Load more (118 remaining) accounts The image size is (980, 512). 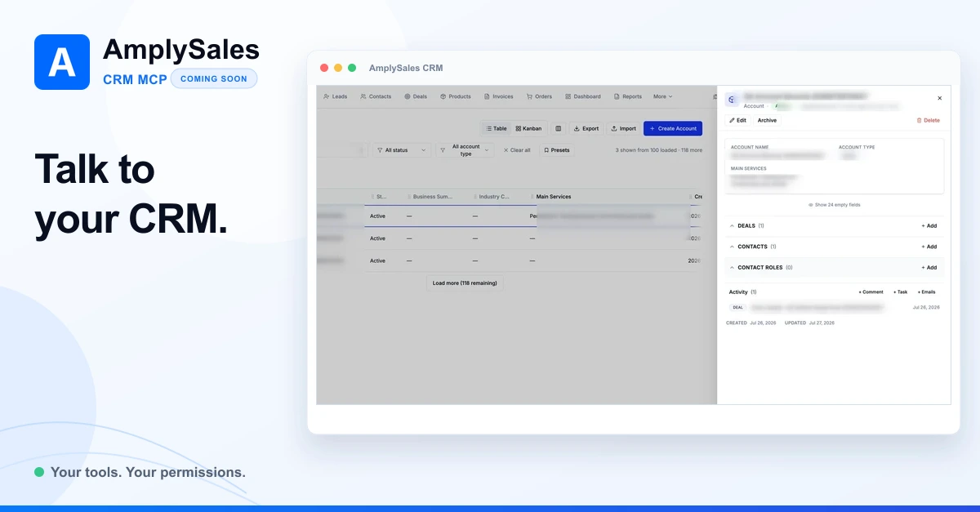click(465, 283)
